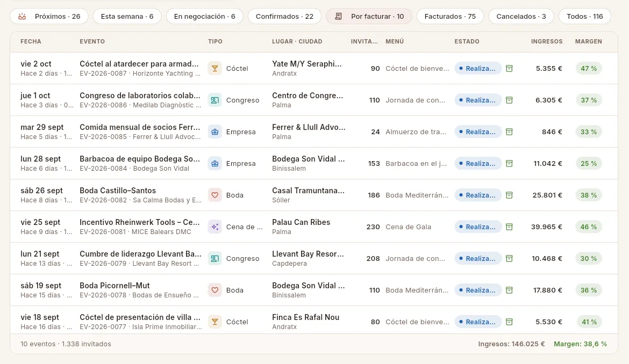Click venue Finca Es Rafal Nou
Viewport: 629px width, 364px height.
[x=306, y=317]
